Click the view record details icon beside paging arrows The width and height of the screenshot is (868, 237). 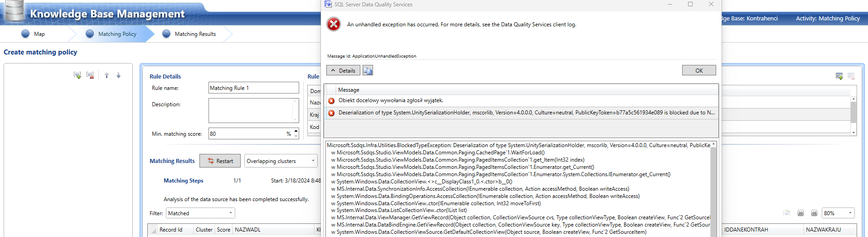click(x=787, y=213)
